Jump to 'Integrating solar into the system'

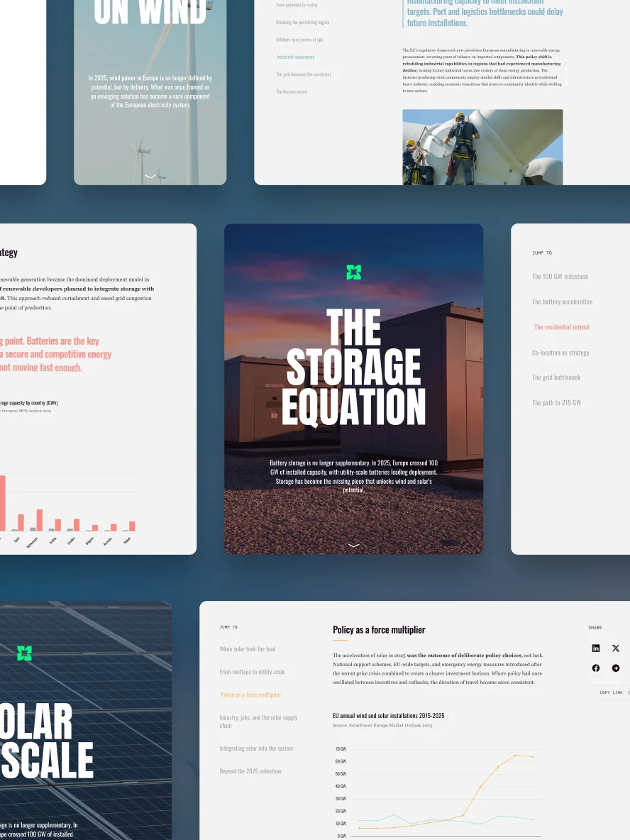pyautogui.click(x=256, y=748)
